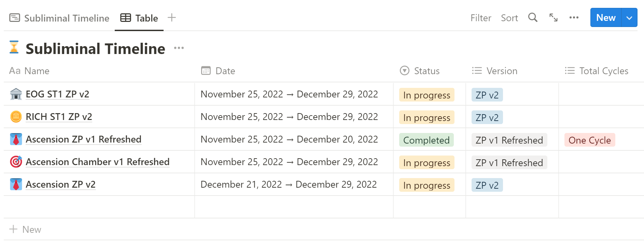Viewport: 644px width, 242px height.
Task: Click the green Completed status tag
Action: pos(426,140)
